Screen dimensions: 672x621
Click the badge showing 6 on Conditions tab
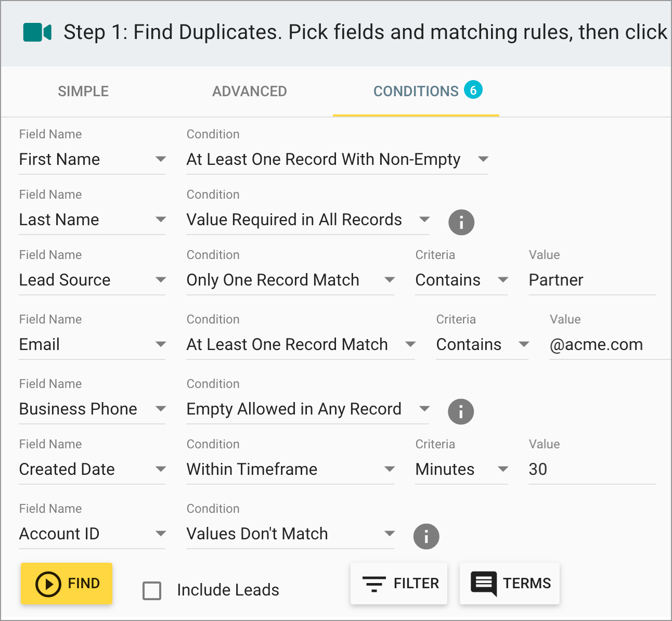point(473,90)
